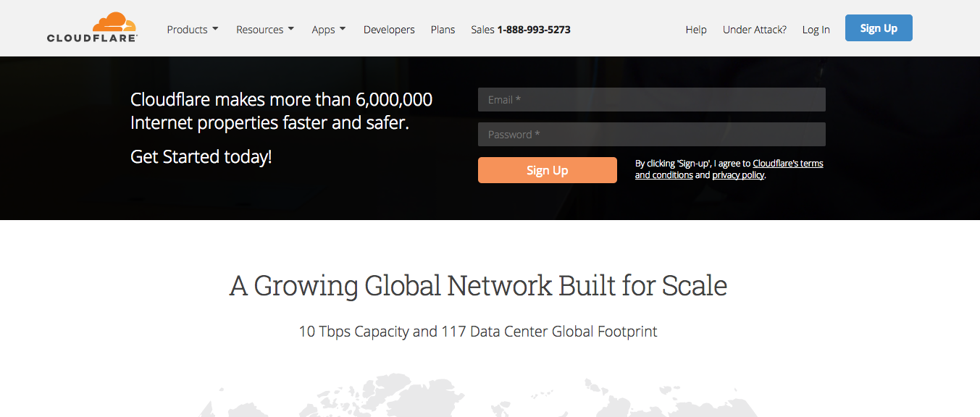Open the privacy policy link

tap(738, 175)
